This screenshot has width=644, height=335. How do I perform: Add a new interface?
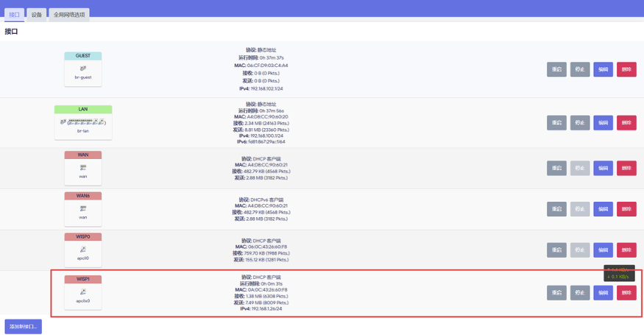click(24, 326)
